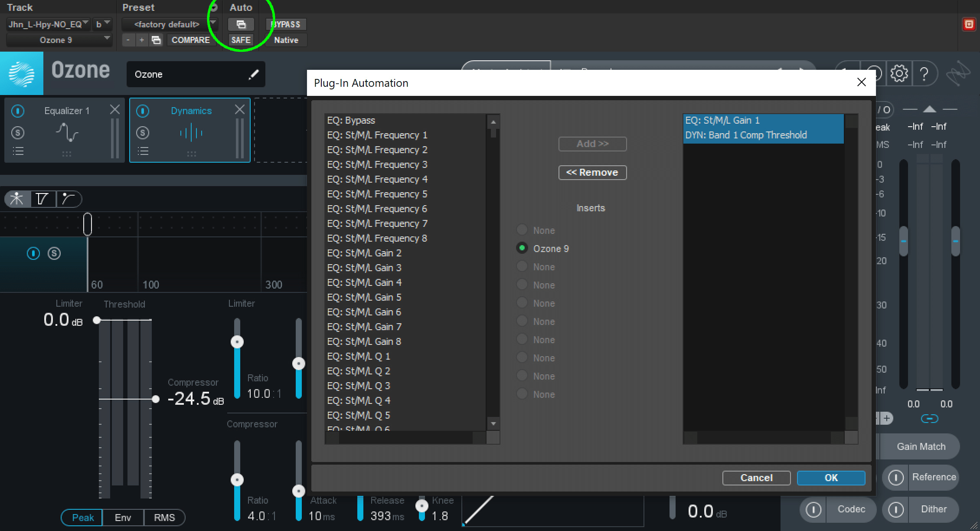The image size is (980, 531).
Task: Select EQ: St/M/L Q 2 parameter
Action: (405, 371)
